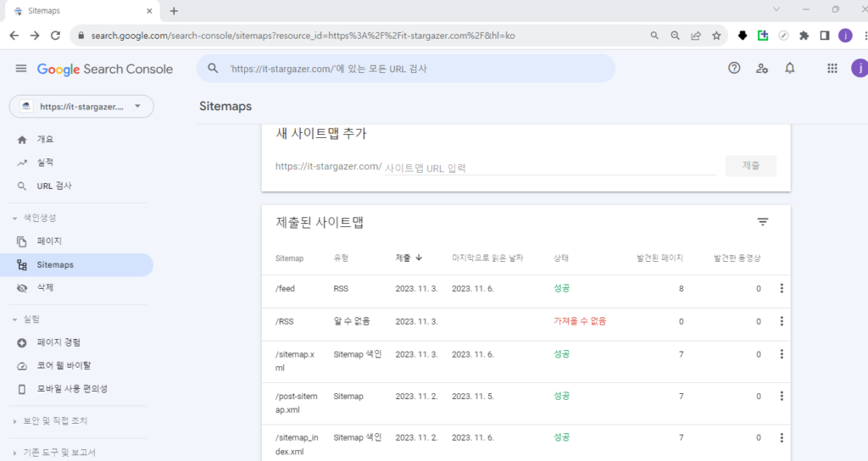
Task: Open 실적 in sidebar
Action: coord(77,163)
